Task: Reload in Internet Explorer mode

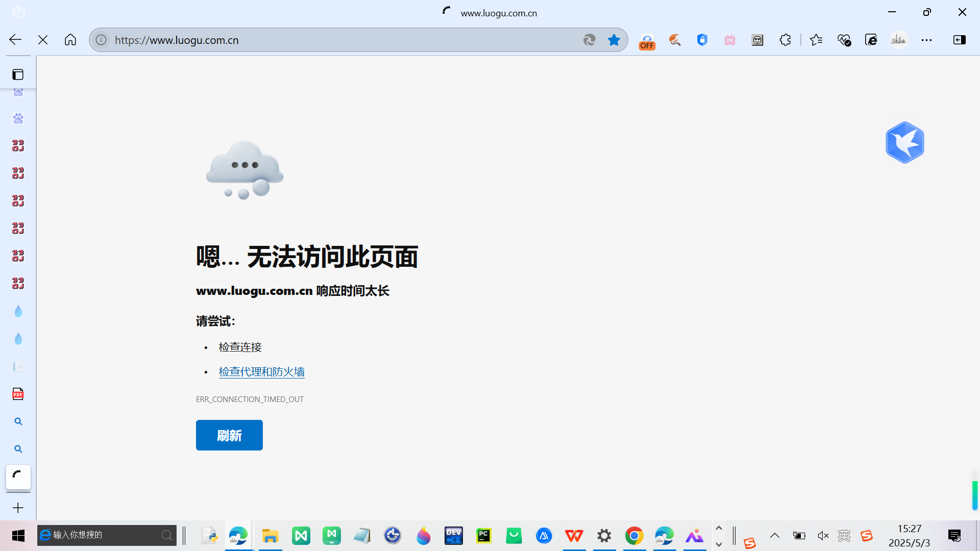Action: [x=871, y=40]
